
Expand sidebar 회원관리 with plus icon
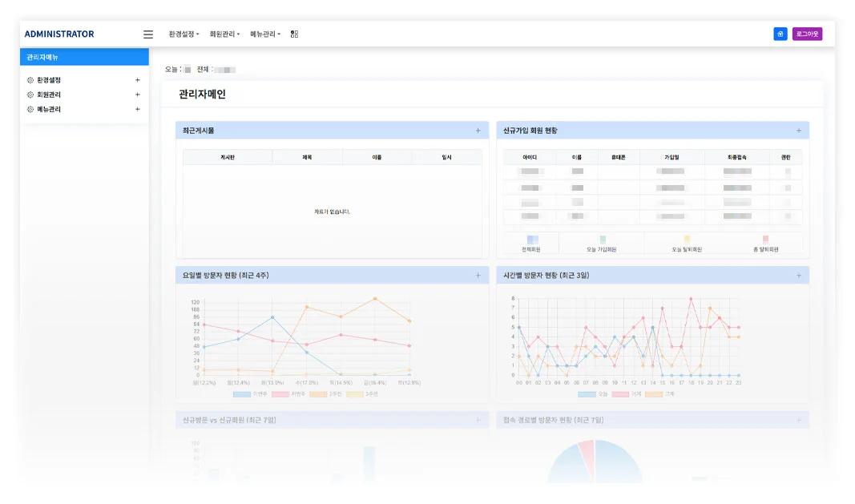tap(137, 95)
